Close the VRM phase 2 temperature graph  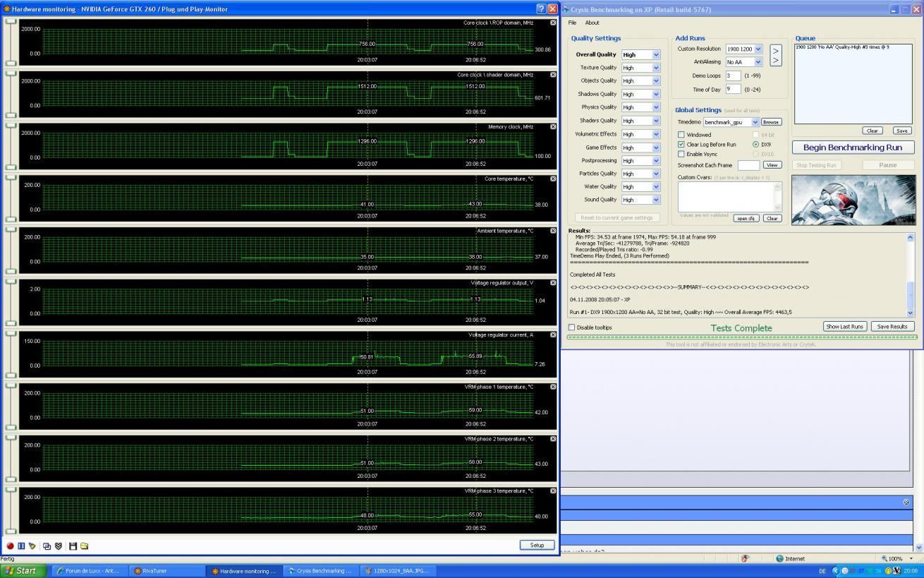(x=553, y=439)
